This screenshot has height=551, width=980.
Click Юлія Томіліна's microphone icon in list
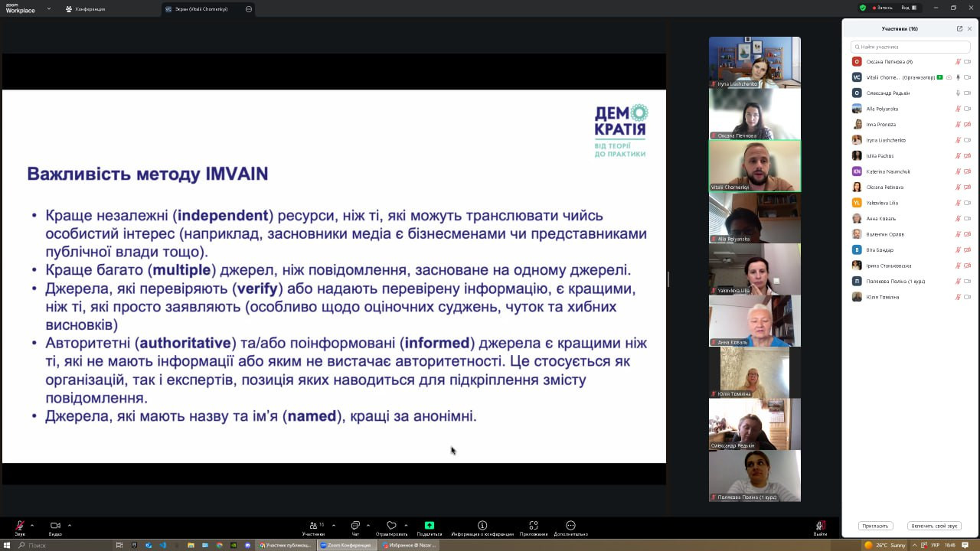tap(958, 297)
